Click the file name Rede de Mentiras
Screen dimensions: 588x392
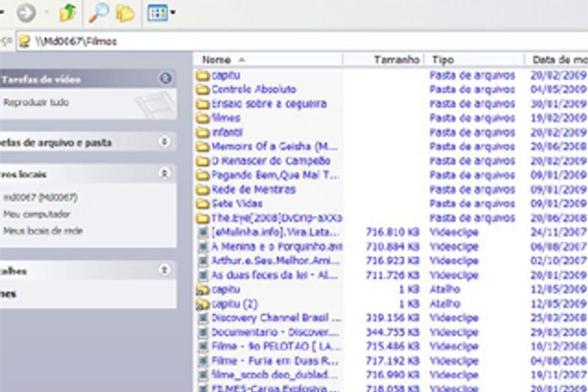coord(253,189)
